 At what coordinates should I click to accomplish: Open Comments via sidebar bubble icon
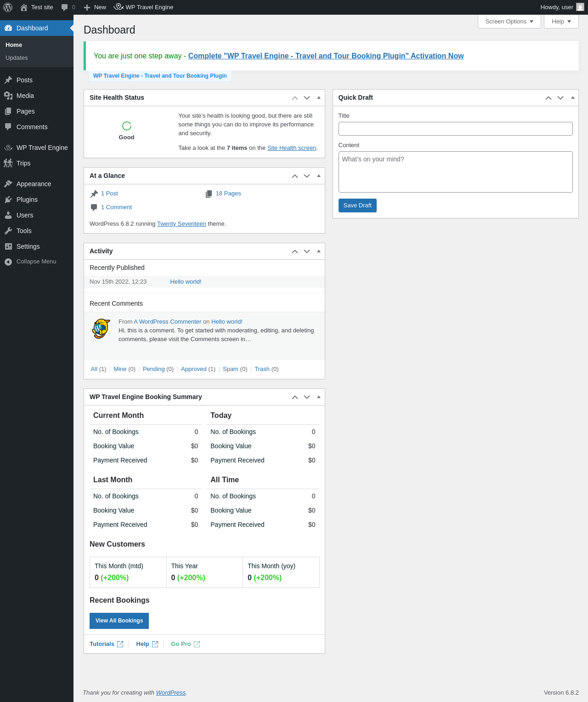coord(8,127)
